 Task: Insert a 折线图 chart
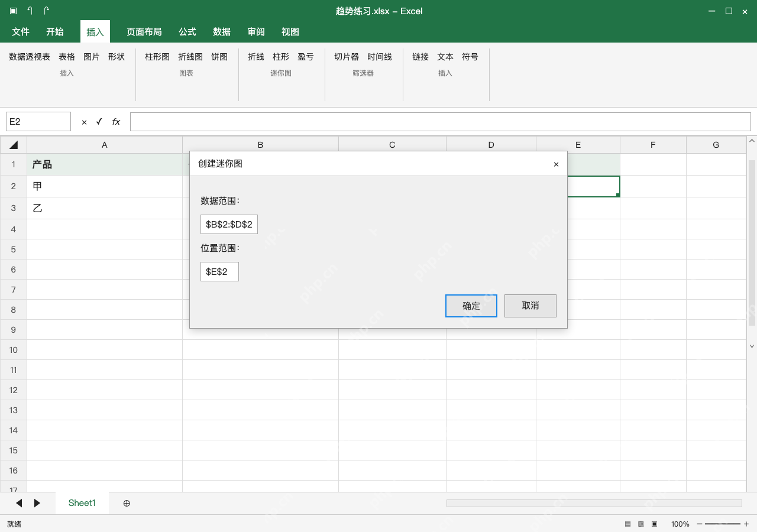tap(190, 57)
